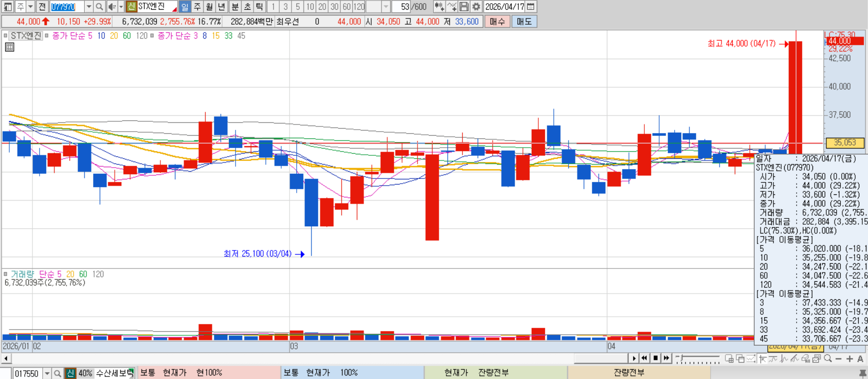The height and width of the screenshot is (379, 868).
Task: Click the blue 보통 현재가 100% panel
Action: pos(352,373)
